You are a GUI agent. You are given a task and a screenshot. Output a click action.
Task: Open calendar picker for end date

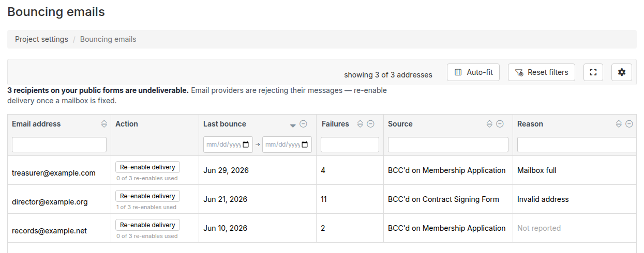point(305,145)
